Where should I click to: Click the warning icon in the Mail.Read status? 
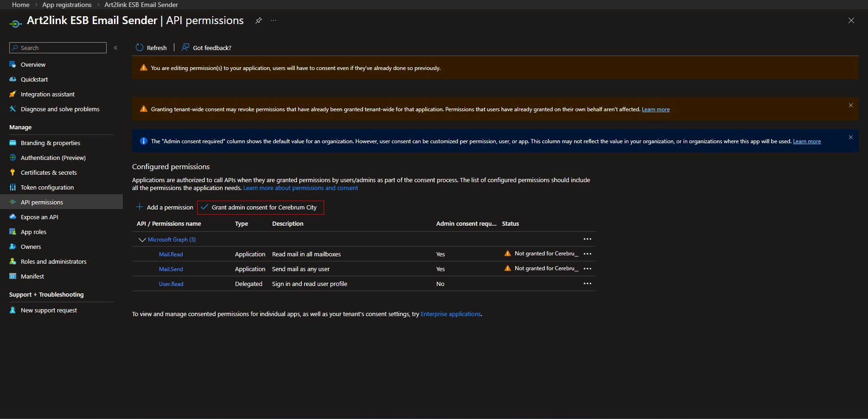(x=508, y=254)
